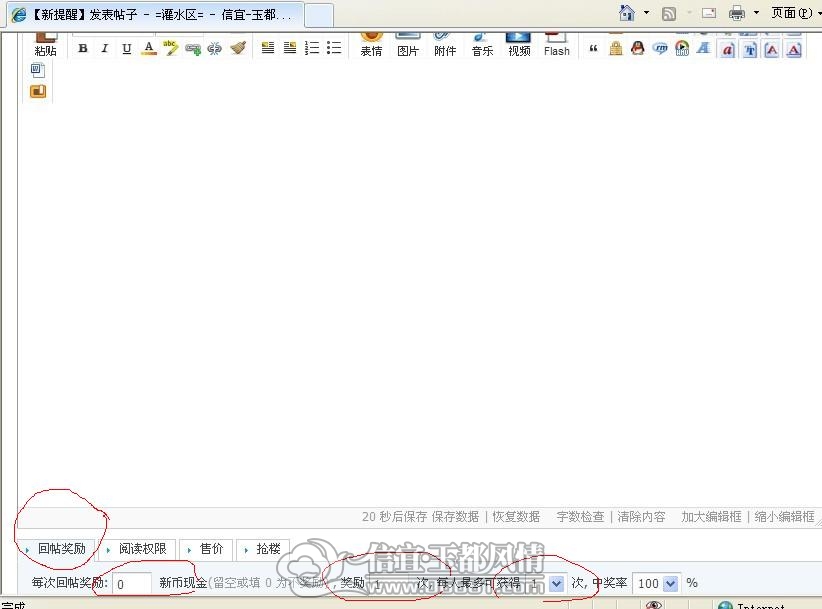Toggle italic text formatting
822x609 pixels.
click(x=104, y=49)
